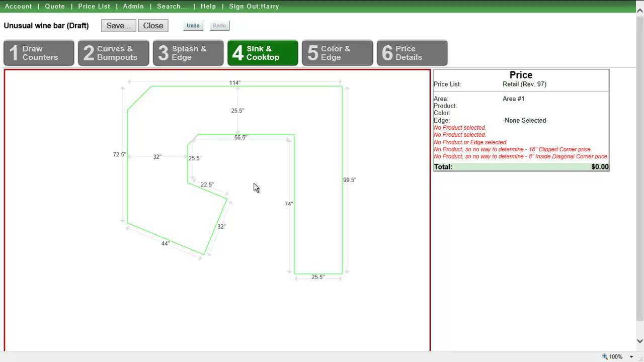Select step 4 Sink & Cooktop
The width and height of the screenshot is (644, 362).
(x=263, y=53)
